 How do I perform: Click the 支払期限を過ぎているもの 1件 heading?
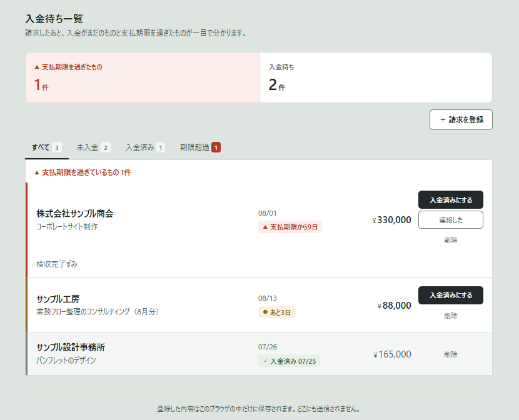pyautogui.click(x=83, y=172)
